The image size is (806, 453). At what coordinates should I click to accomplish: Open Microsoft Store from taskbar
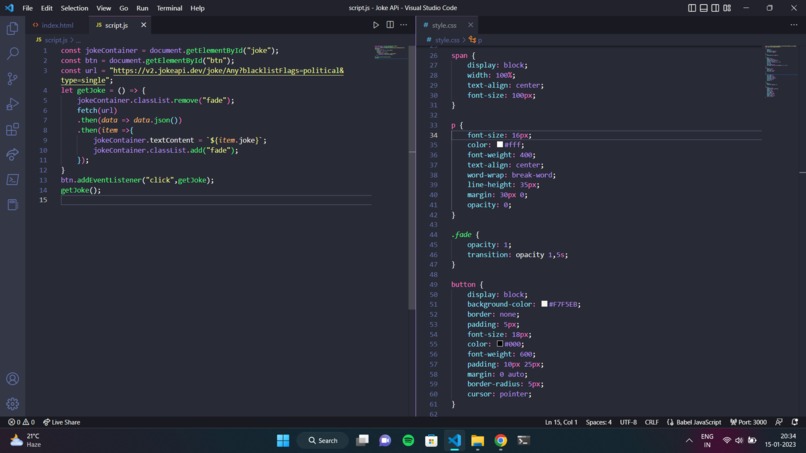431,441
